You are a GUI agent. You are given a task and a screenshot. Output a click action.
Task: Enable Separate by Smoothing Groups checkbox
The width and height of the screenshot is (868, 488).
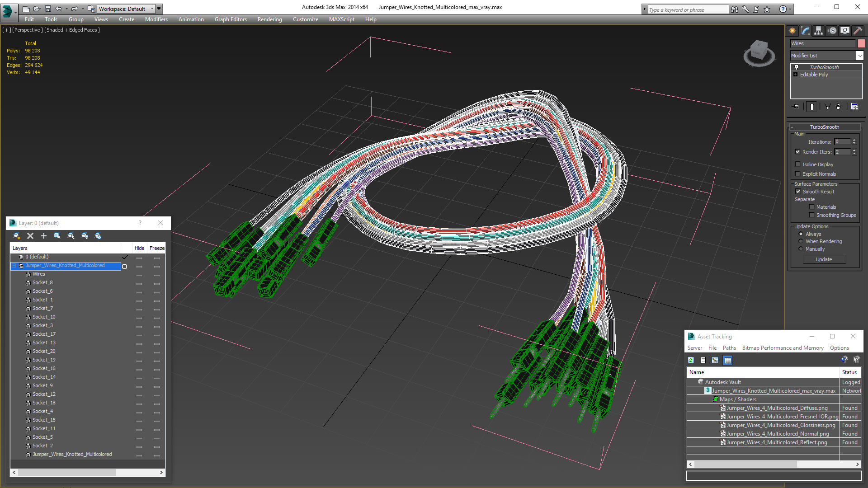(811, 215)
